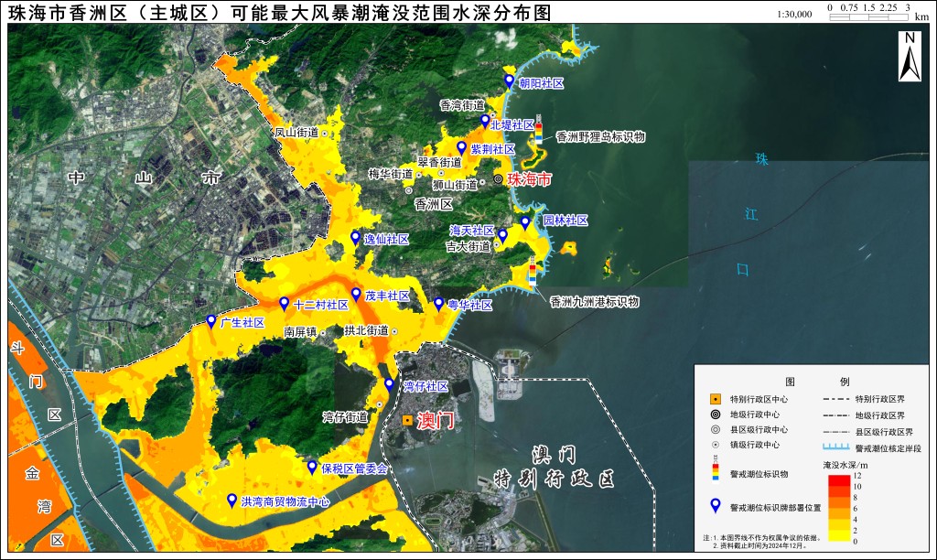
Task: Select the 十二村社区 pin marker
Action: (285, 304)
